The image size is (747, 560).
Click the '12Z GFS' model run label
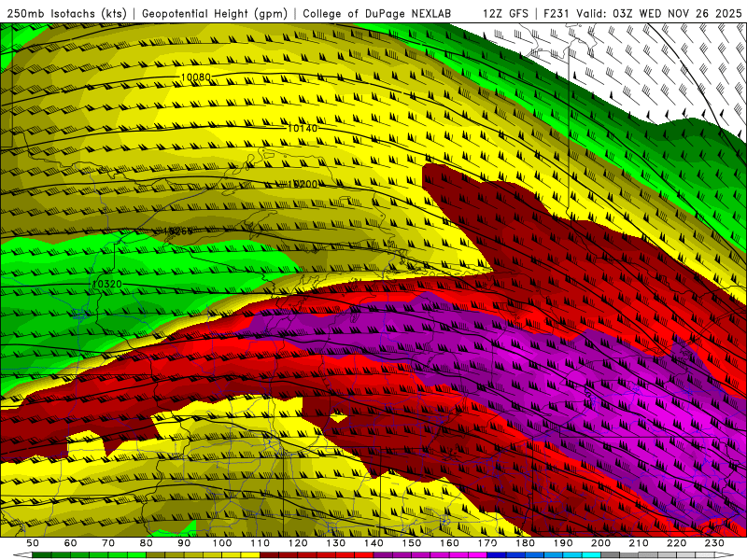click(x=505, y=14)
